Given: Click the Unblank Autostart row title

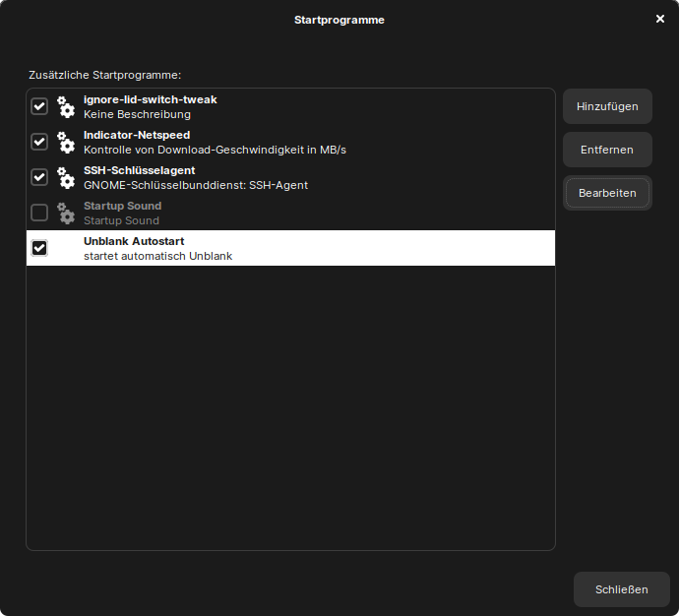Looking at the screenshot, I should point(134,241).
